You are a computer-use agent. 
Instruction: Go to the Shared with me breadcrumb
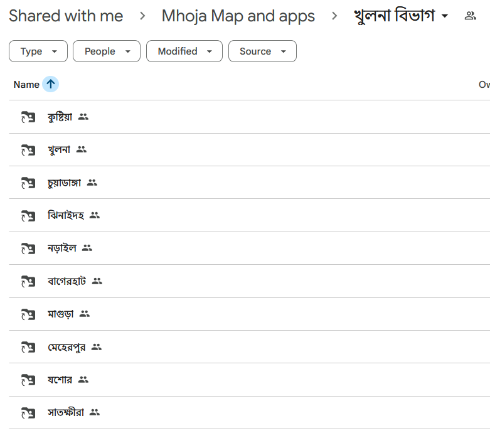(x=66, y=16)
